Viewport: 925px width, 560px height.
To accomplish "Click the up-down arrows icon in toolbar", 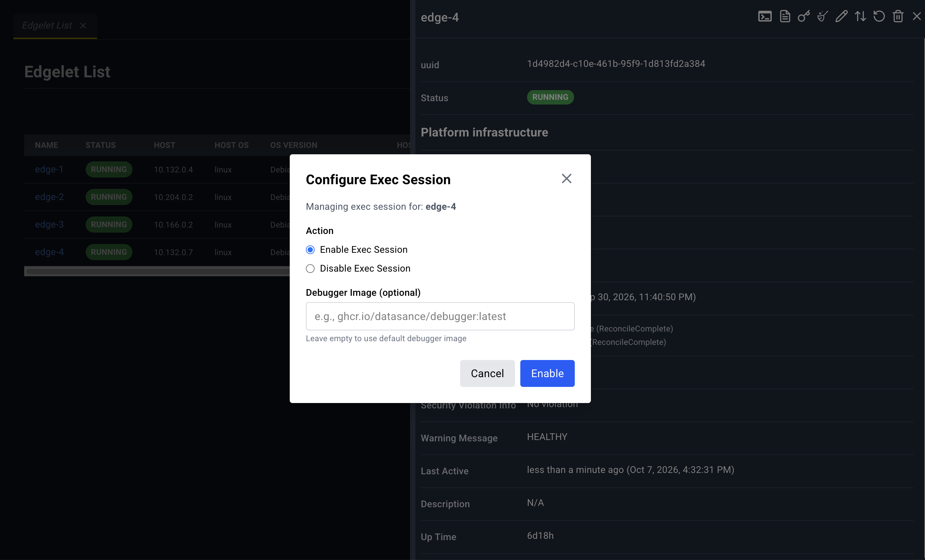I will 860,16.
